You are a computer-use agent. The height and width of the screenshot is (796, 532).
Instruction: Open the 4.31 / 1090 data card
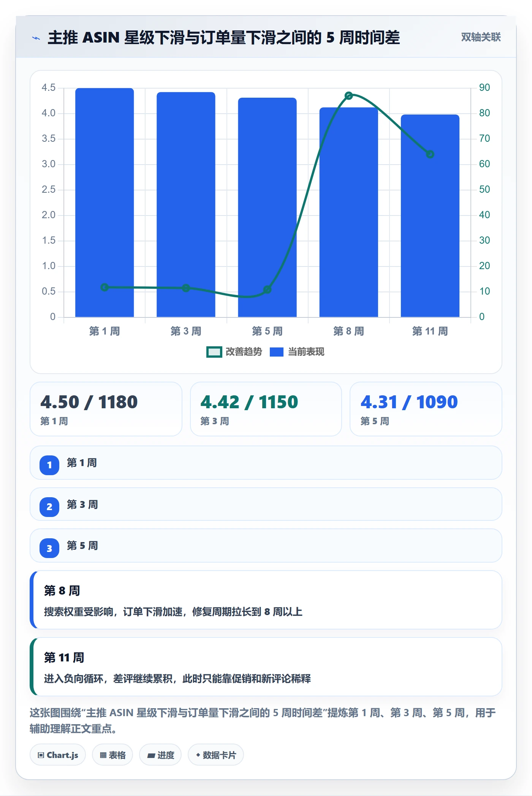(x=426, y=409)
